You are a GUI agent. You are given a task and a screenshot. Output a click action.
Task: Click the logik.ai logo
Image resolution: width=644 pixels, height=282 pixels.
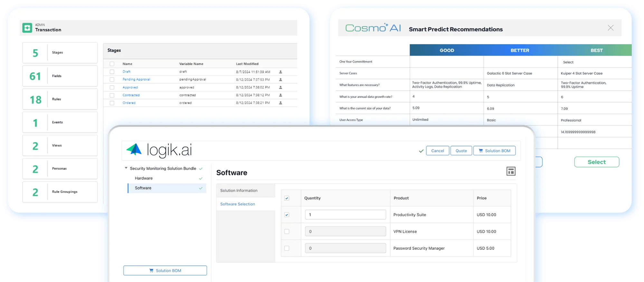pos(159,150)
